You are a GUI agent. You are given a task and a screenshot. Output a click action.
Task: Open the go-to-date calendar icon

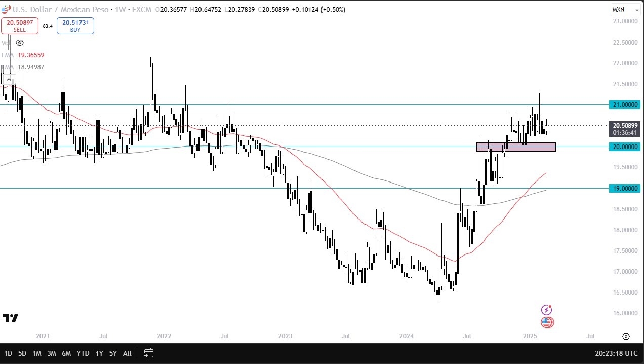(148, 353)
